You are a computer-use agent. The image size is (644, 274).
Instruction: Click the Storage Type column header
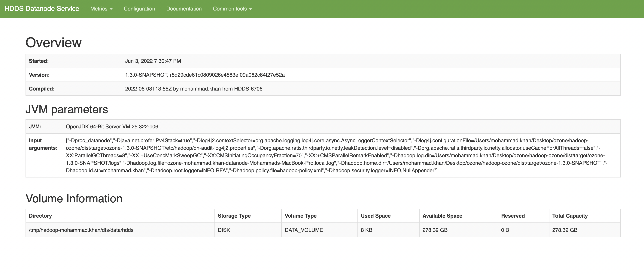pyautogui.click(x=234, y=216)
